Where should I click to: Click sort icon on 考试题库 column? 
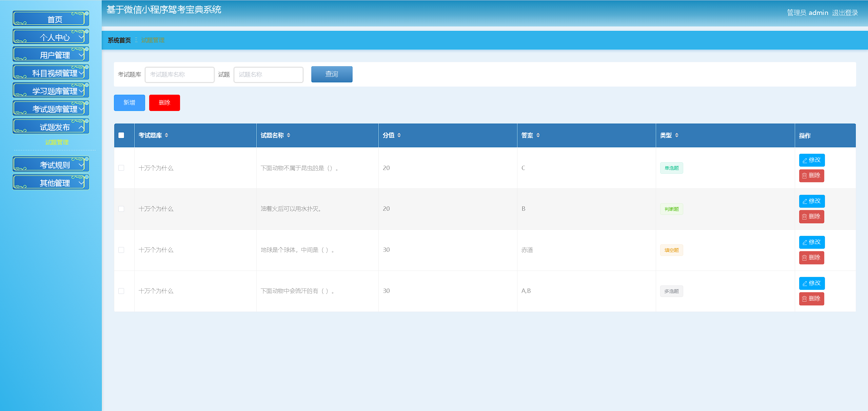[x=166, y=135]
